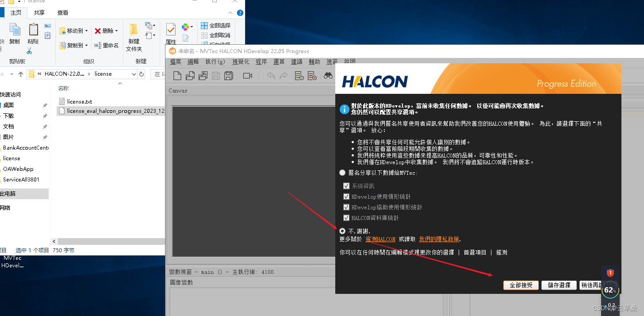Start screen recording in HDevelop
This screenshot has width=644, height=316.
pyautogui.click(x=248, y=75)
